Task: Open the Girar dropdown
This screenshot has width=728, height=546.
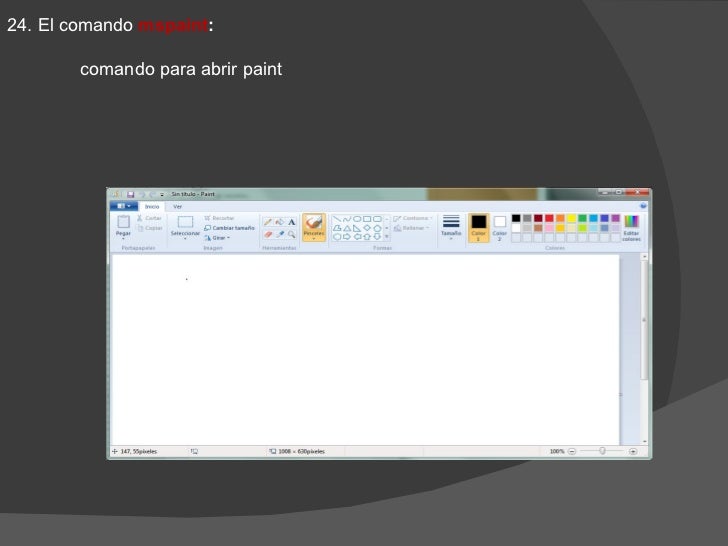Action: point(217,238)
